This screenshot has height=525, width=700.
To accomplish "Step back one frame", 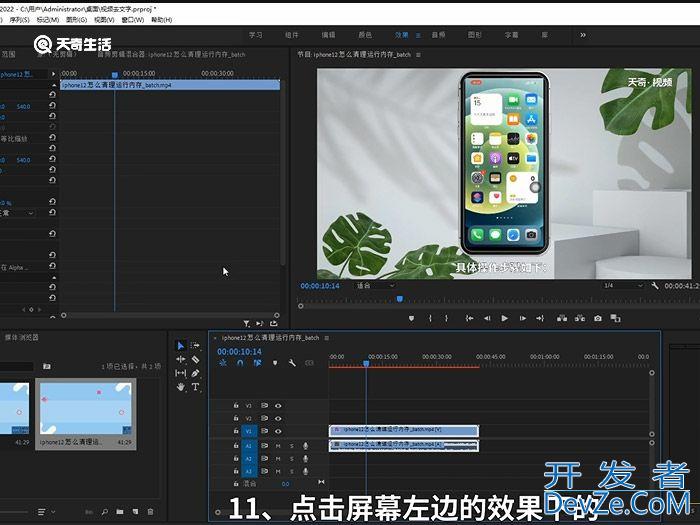I will 487,318.
